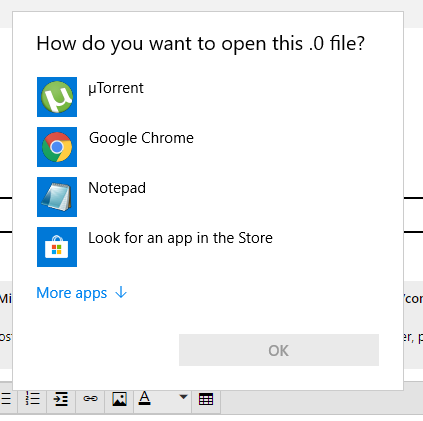Viewport: 423px width, 421px height.
Task: Apply text color with the underlined A icon
Action: [144, 398]
